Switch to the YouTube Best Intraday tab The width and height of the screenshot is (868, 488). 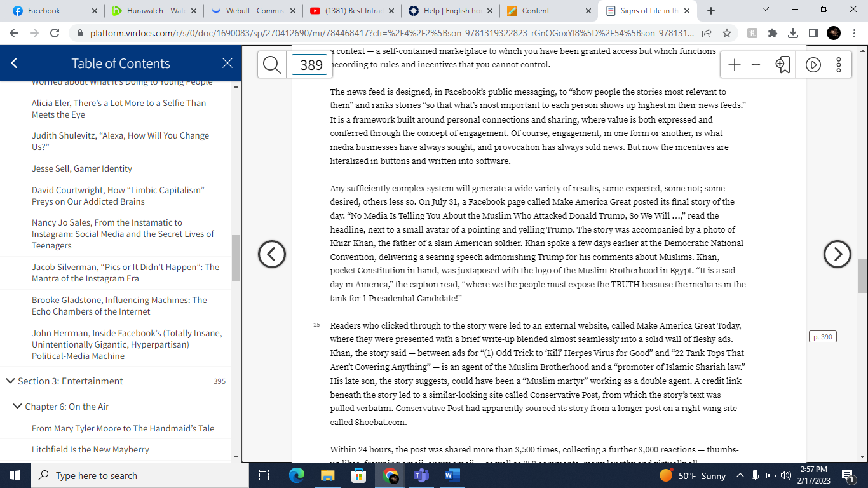[x=353, y=11]
